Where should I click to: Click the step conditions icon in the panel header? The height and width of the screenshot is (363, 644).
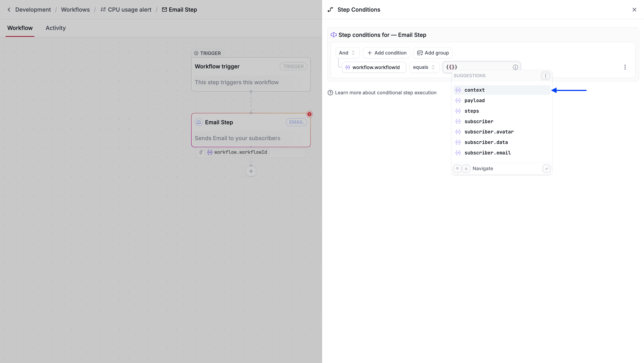[x=330, y=9]
